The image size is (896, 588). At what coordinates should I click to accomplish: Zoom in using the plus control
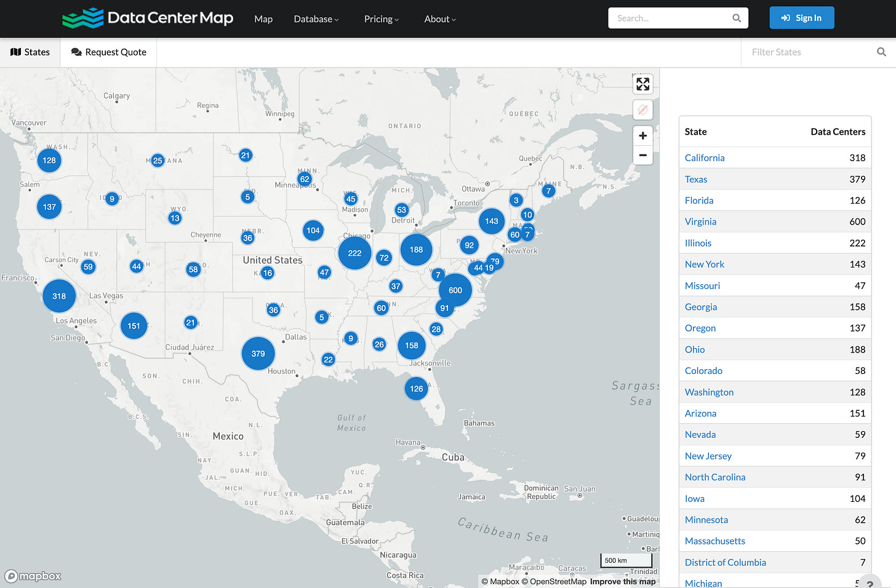[642, 135]
